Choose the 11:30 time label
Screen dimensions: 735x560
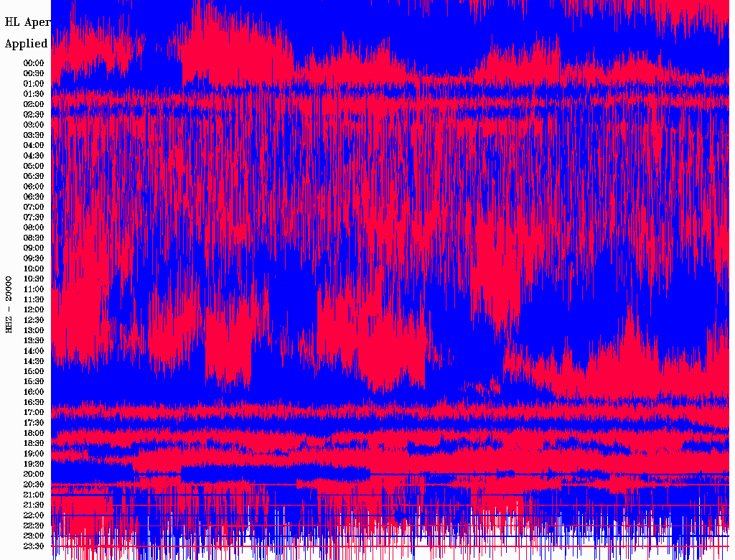[34, 299]
